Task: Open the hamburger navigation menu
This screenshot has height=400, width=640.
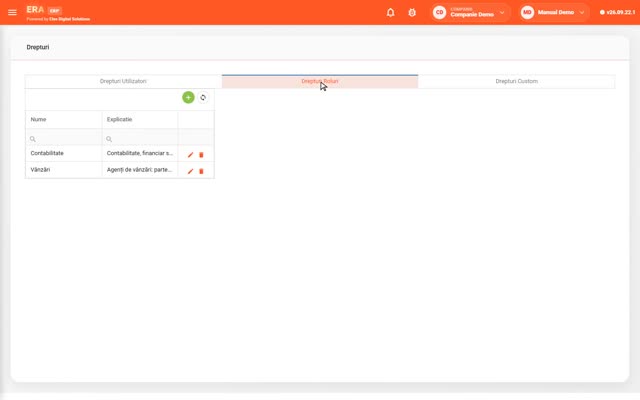Action: (x=12, y=13)
